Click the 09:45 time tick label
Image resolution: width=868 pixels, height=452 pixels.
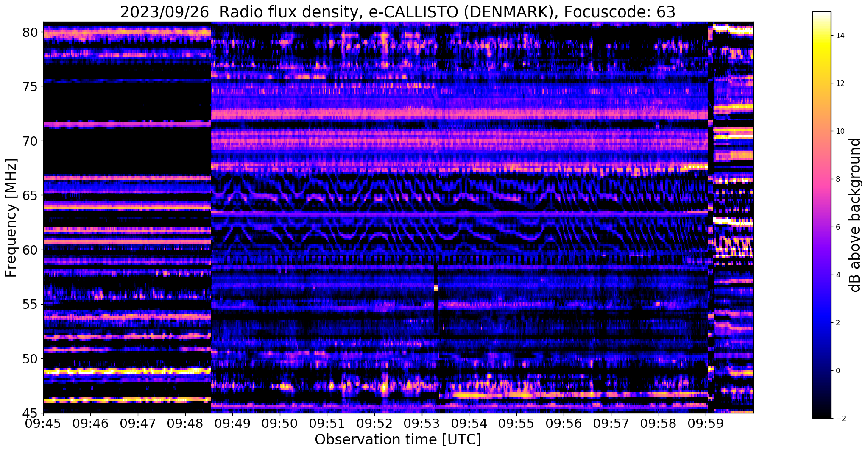pyautogui.click(x=43, y=423)
